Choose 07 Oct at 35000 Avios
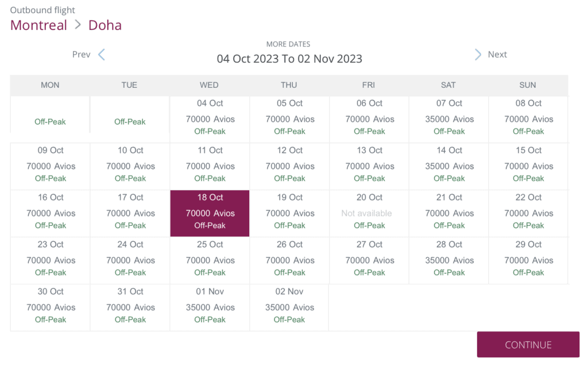 pyautogui.click(x=448, y=119)
